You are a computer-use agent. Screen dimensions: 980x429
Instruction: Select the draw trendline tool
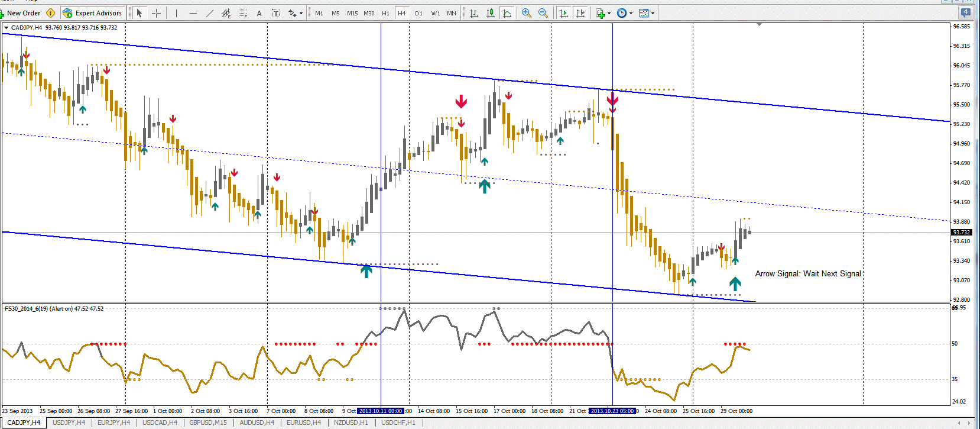(x=209, y=13)
